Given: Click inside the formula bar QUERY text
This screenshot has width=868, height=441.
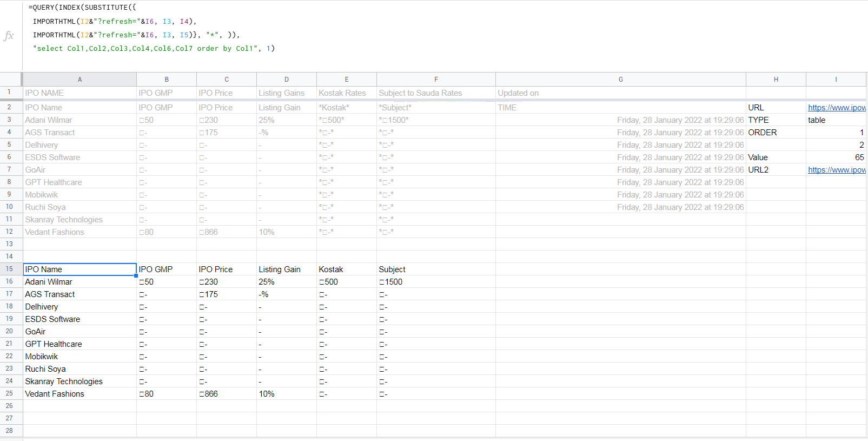Looking at the screenshot, I should coord(151,28).
